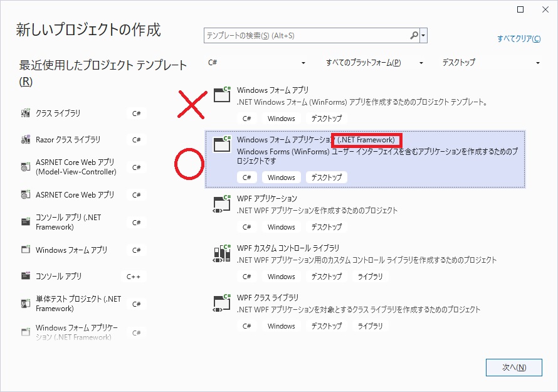Open the search box dropdown arrow
Screen dimensions: 558x392
point(423,36)
